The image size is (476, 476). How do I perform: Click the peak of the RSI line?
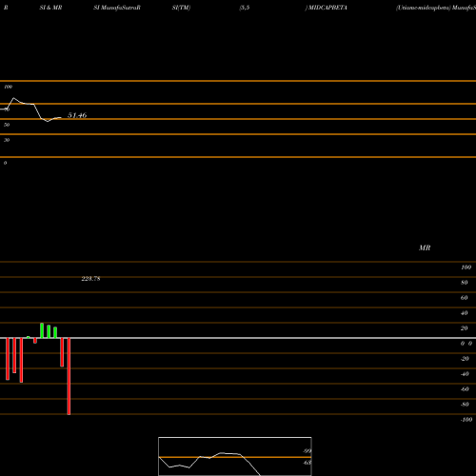13,98
